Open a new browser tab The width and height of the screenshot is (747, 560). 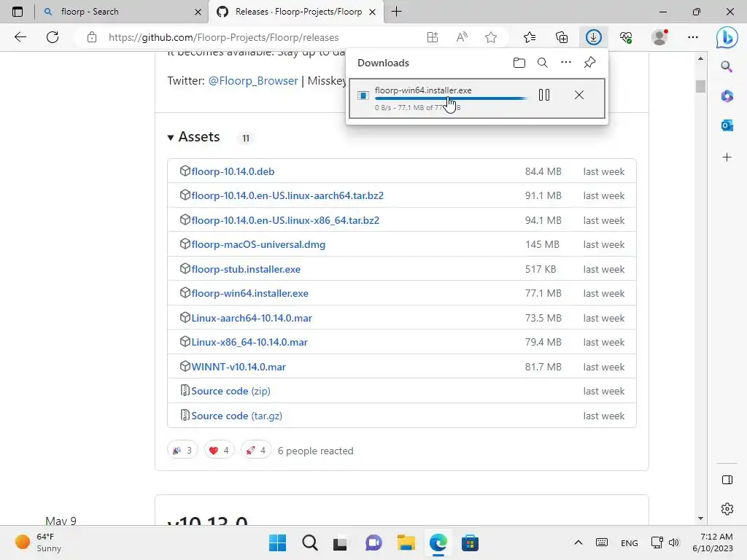click(x=396, y=12)
